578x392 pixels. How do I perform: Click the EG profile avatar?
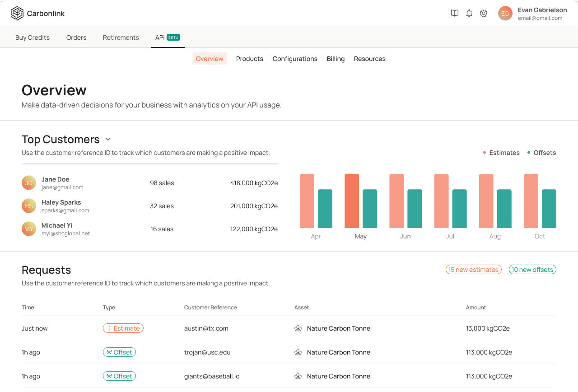505,14
